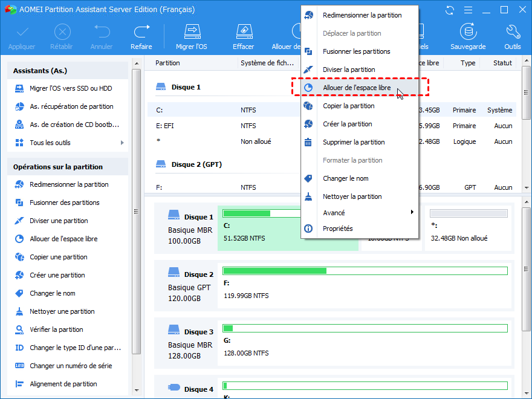Select the F: 119.99GB NTFS partition block
Screen dimensions: 532x399
click(x=365, y=285)
